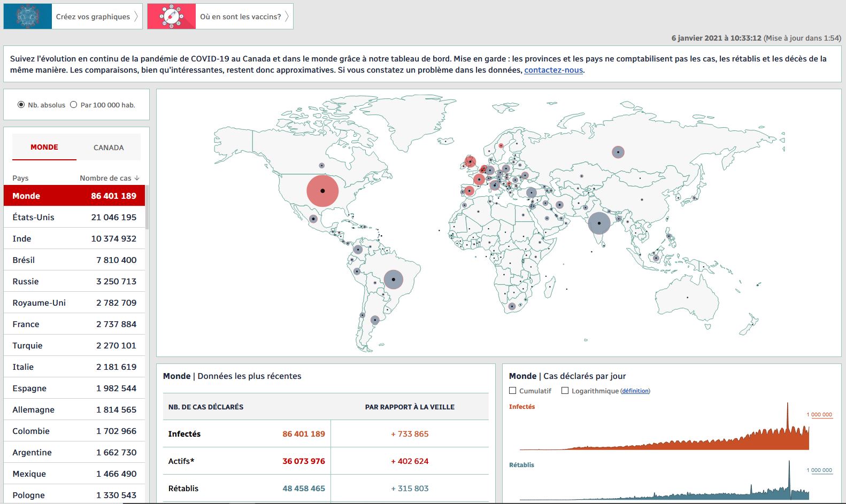Image resolution: width=846 pixels, height=504 pixels.
Task: Click the Australia dot on the map
Action: tap(687, 297)
